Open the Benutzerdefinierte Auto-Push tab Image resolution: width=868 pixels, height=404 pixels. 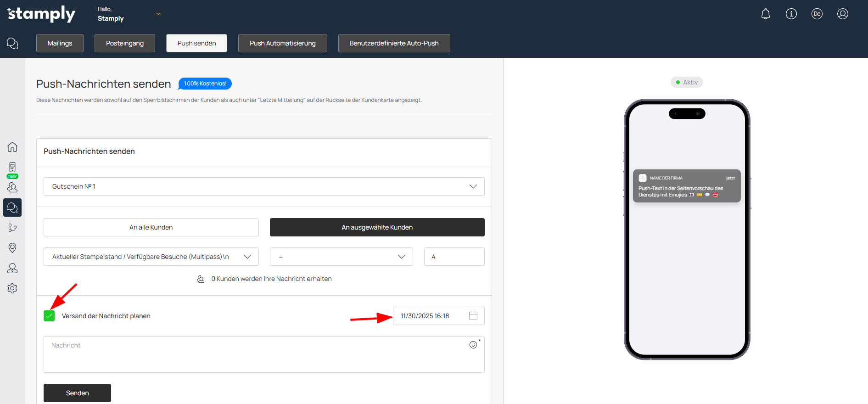click(394, 43)
